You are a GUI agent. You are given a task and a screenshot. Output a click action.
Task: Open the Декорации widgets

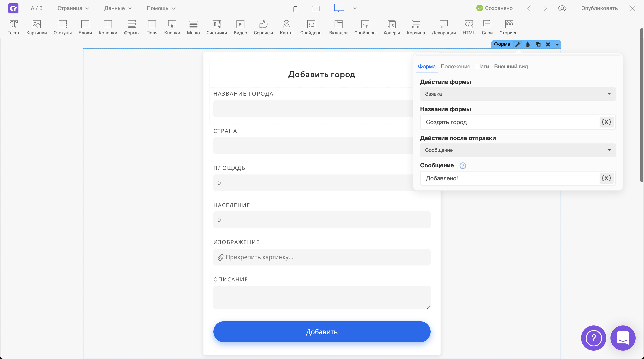point(444,27)
